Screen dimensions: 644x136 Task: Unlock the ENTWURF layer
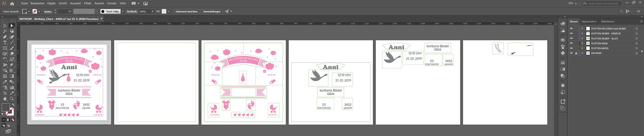(576, 53)
